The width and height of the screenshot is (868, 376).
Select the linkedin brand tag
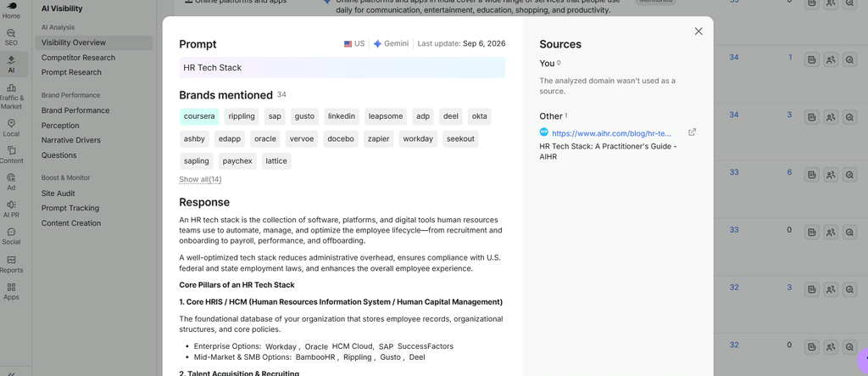(x=342, y=116)
